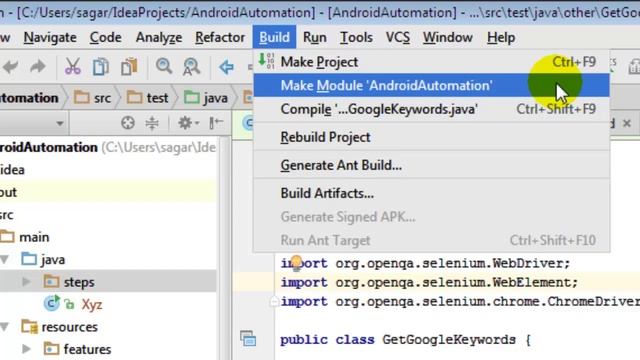This screenshot has width=640, height=360.
Task: Click the GetGoogleKeywords class name in code
Action: (449, 340)
